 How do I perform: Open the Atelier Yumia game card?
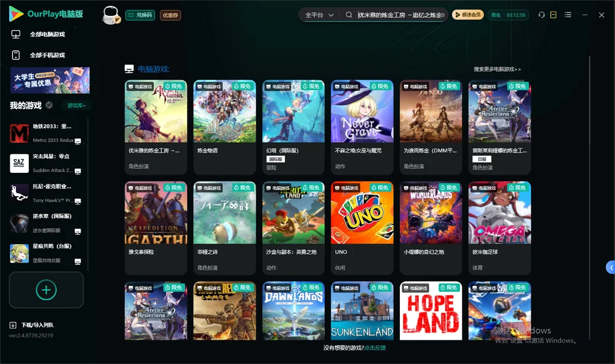(x=156, y=127)
